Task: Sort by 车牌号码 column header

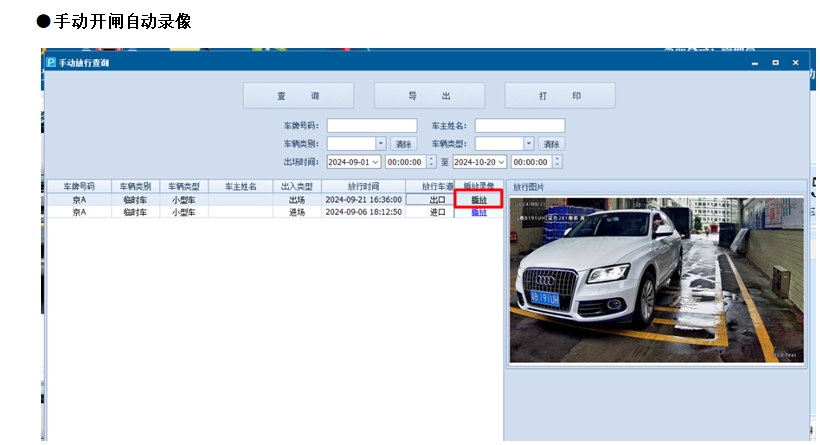Action: (x=78, y=187)
